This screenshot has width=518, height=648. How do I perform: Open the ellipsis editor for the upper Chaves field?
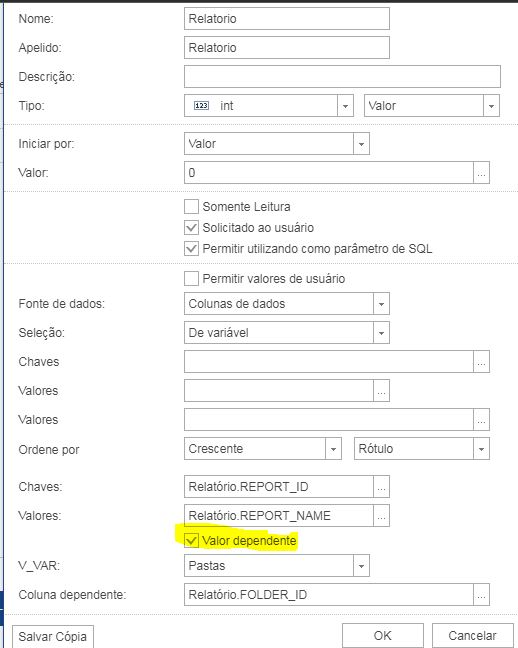pyautogui.click(x=481, y=362)
